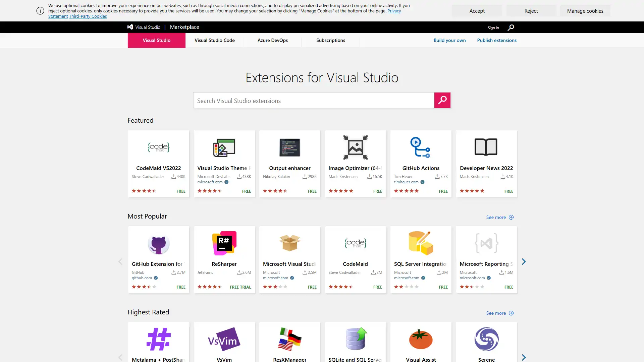Switch to the Azure DevOps tab

[x=273, y=40]
